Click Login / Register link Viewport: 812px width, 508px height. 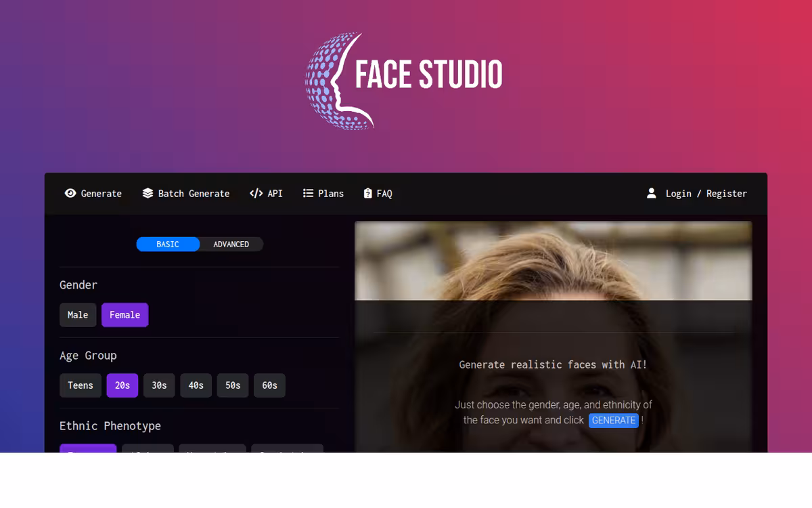pos(697,194)
